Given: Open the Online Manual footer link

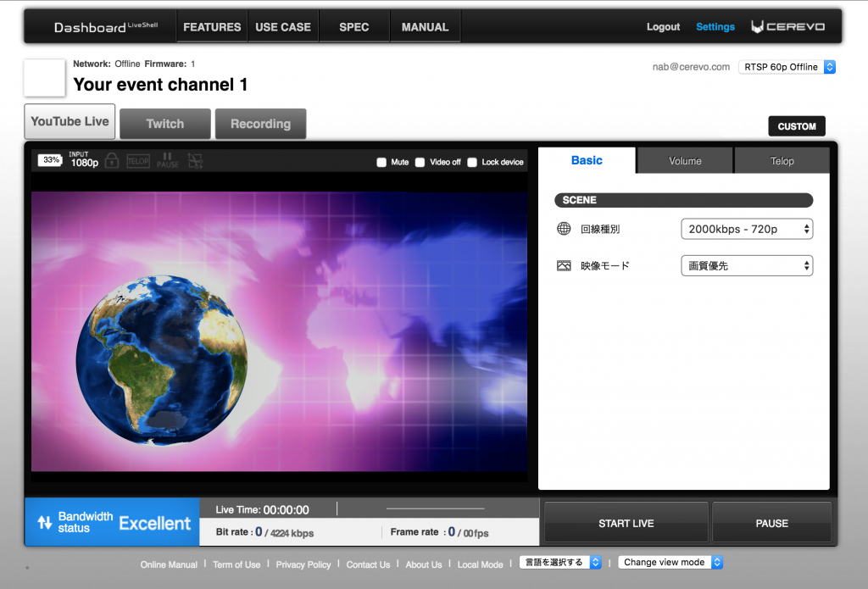Looking at the screenshot, I should pyautogui.click(x=169, y=564).
